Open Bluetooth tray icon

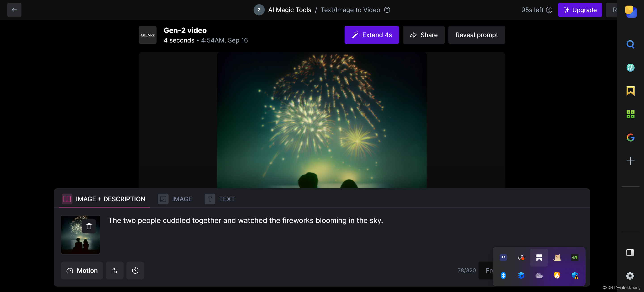point(503,275)
